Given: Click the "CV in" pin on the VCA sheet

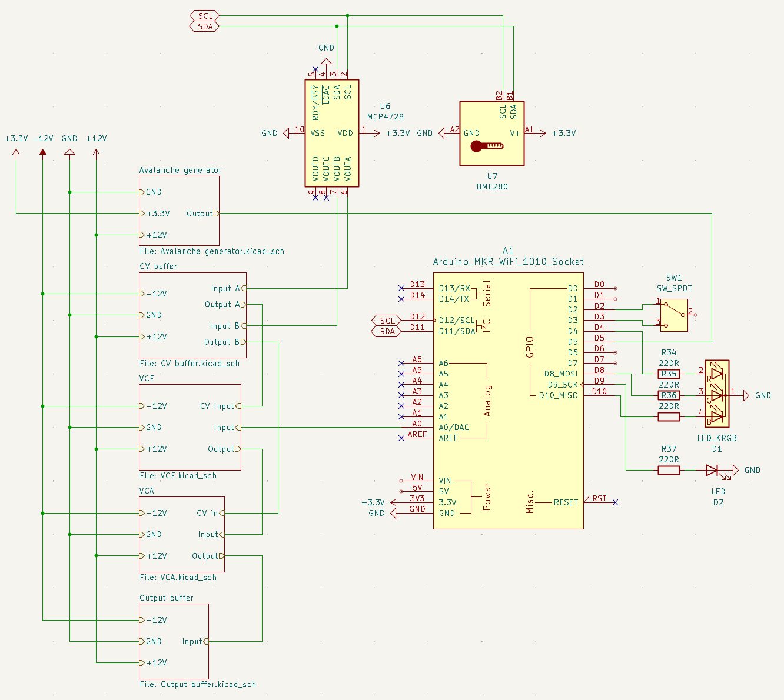Looking at the screenshot, I should [x=210, y=513].
